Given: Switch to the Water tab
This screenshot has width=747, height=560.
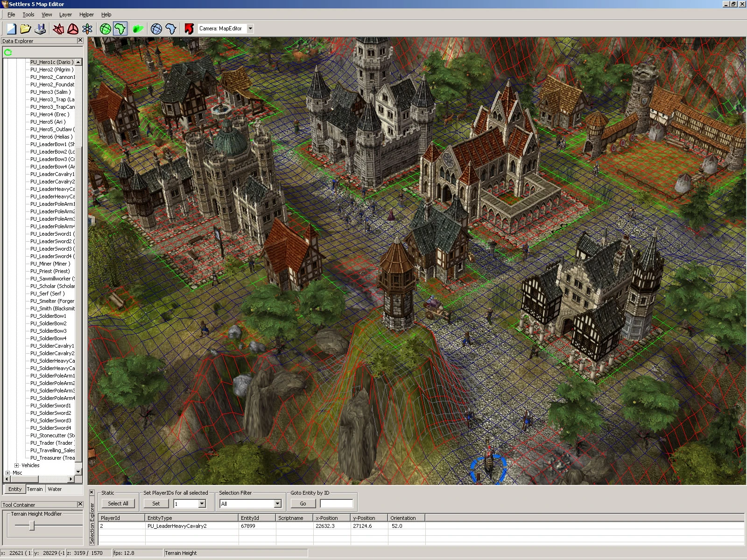Looking at the screenshot, I should pyautogui.click(x=55, y=489).
